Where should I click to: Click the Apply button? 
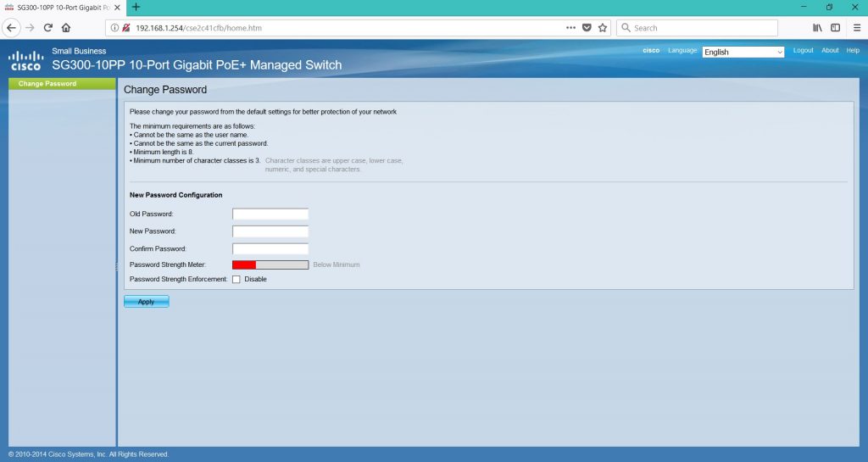click(146, 302)
